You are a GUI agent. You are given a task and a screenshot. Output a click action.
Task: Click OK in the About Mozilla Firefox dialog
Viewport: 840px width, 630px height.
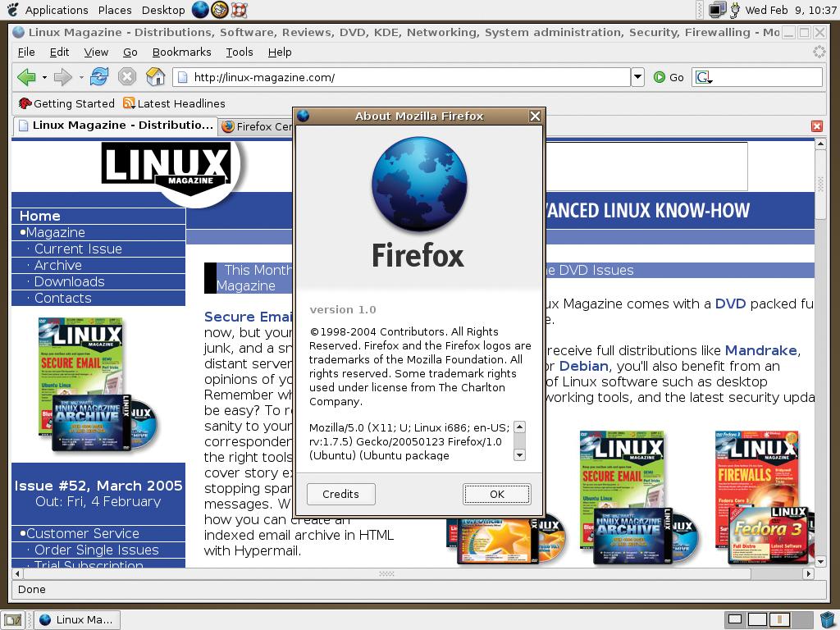pyautogui.click(x=496, y=494)
